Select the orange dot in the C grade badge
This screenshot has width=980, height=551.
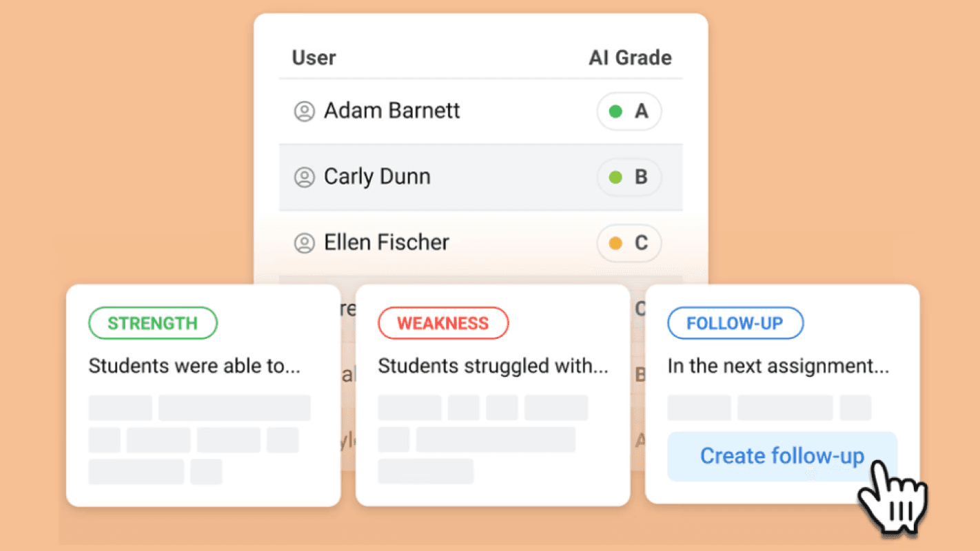coord(616,244)
